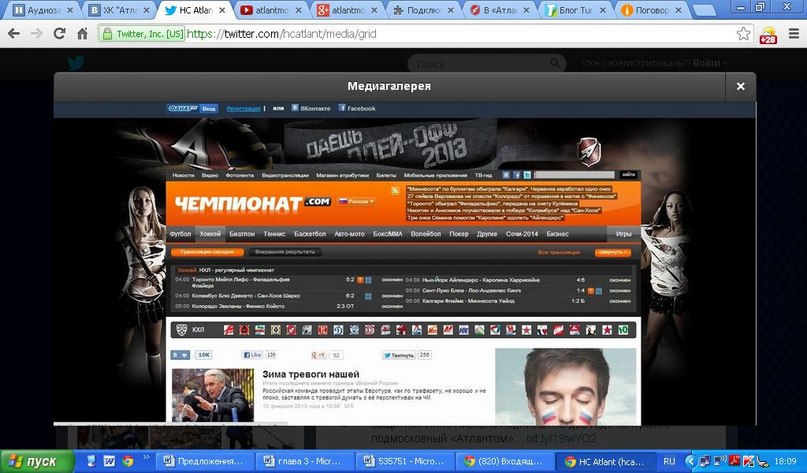
Task: Open the weather extension showing +28
Action: (768, 35)
